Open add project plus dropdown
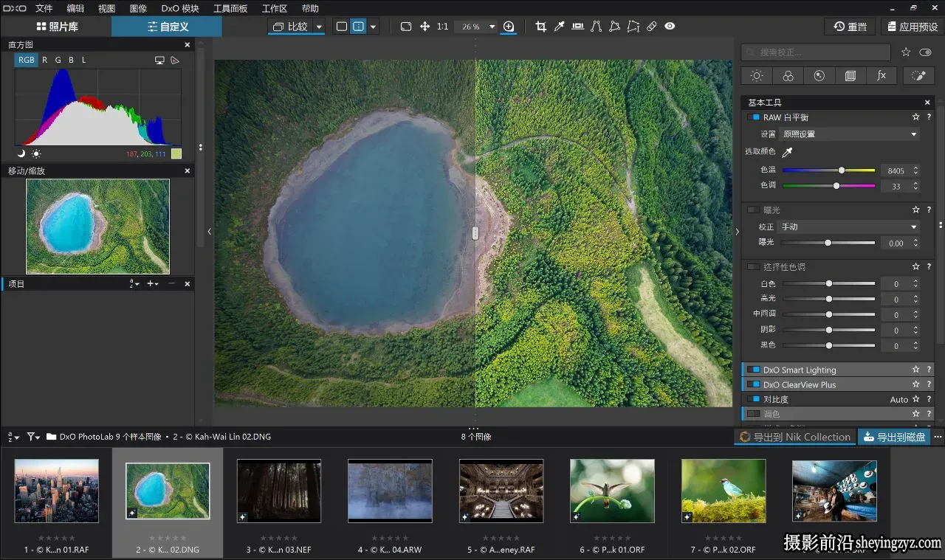The width and height of the screenshot is (945, 560). [x=153, y=283]
